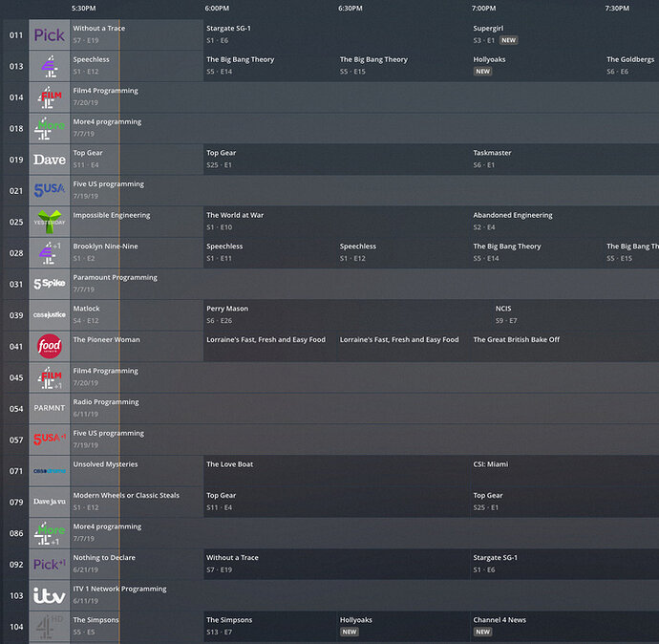
Task: Select channel number 039
Action: click(16, 315)
